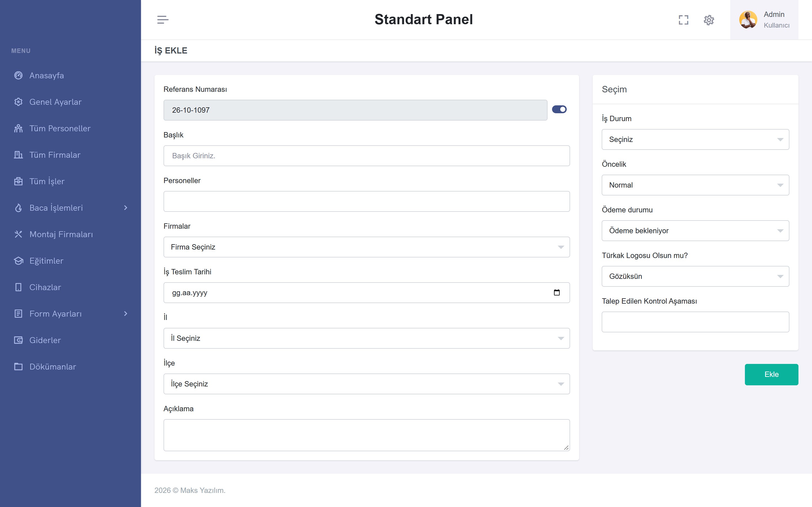
Task: Open the Ödeme durumu dropdown
Action: point(695,231)
